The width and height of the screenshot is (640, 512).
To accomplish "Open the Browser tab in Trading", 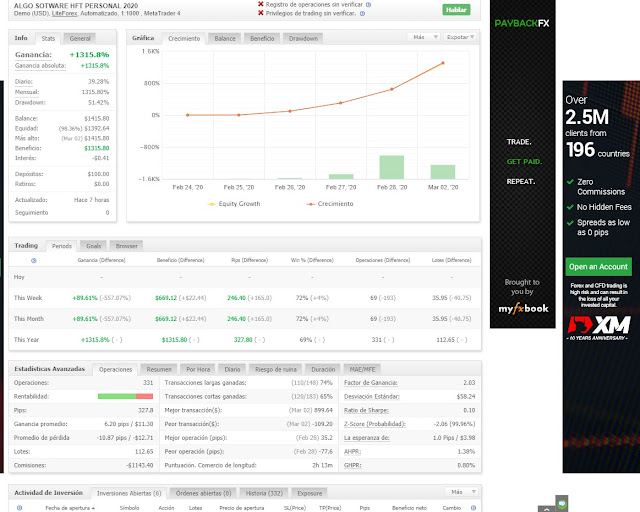I will [127, 246].
